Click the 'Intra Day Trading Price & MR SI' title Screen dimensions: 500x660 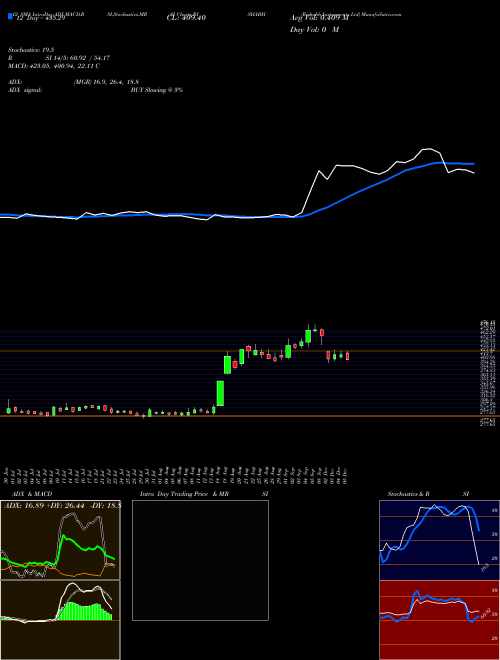coord(204,494)
